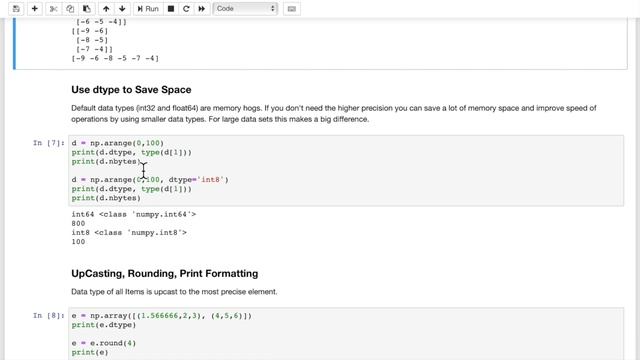
Task: Open the command palette keyboard icon
Action: pos(291,9)
